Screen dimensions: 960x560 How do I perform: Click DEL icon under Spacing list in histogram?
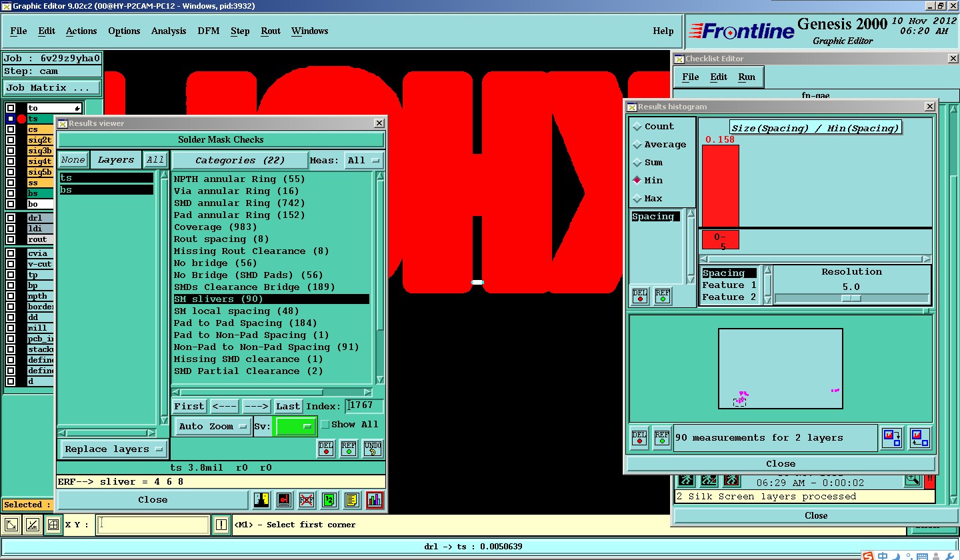(x=640, y=296)
